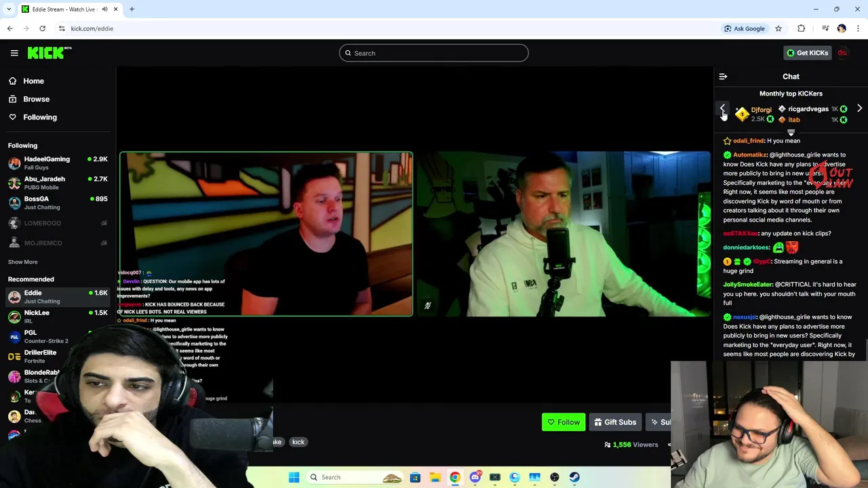Click the Automatikz username in chat
The image size is (868, 488).
click(x=749, y=155)
